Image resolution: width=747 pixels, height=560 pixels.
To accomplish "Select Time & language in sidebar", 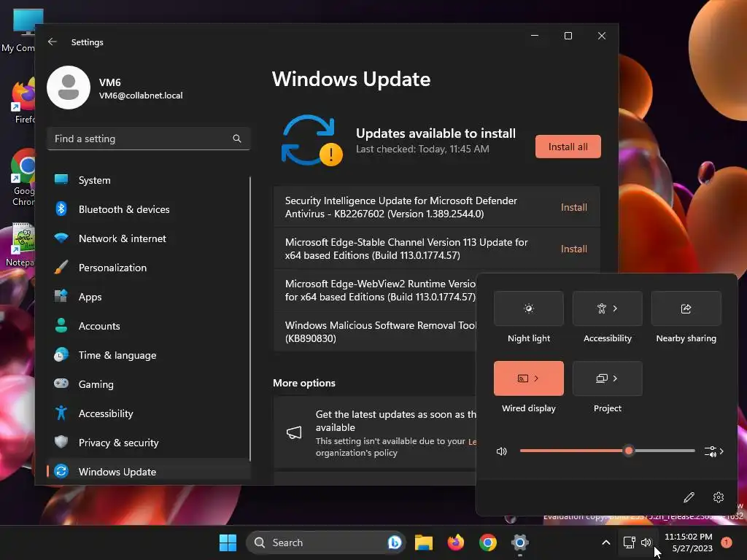I will point(148,355).
